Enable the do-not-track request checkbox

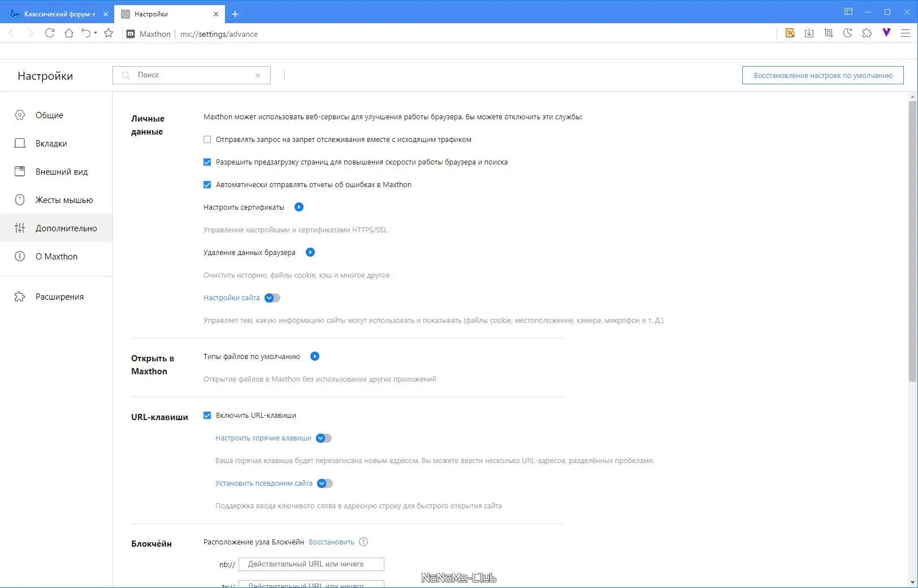(x=207, y=139)
